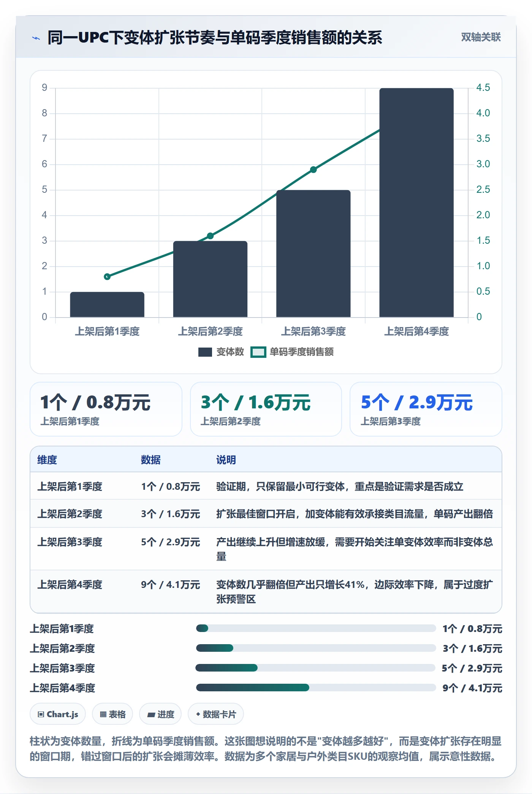Screen dimensions: 532x794
Task: Click table cell 5个 / 2.9万元
Action: 171,542
